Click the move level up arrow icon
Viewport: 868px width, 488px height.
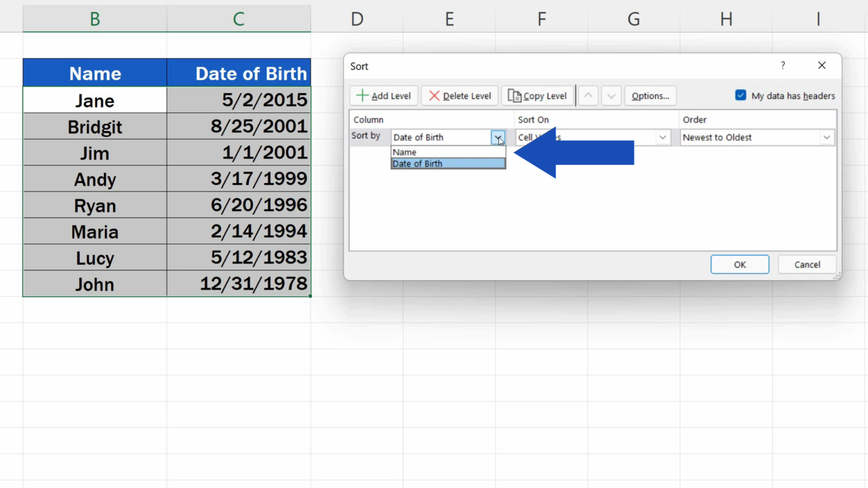[x=588, y=95]
